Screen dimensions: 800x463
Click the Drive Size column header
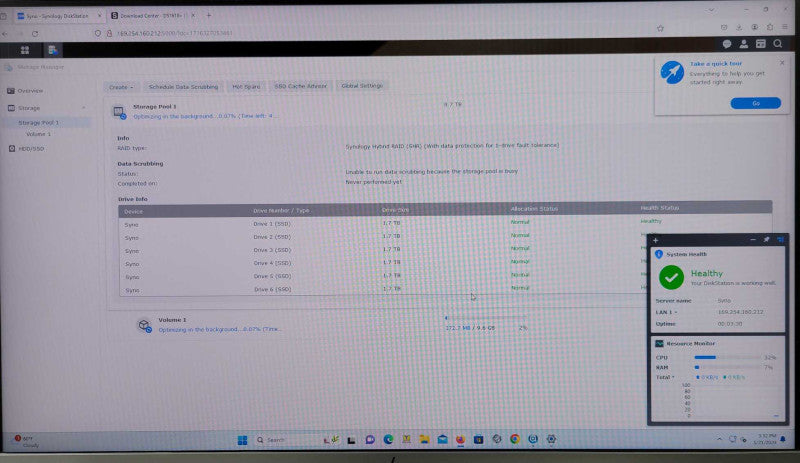pos(395,210)
